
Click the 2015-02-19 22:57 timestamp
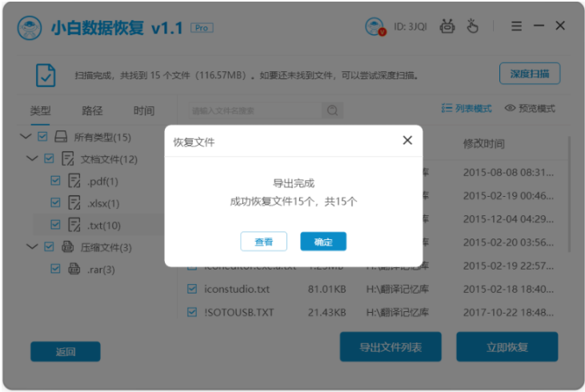coord(508,266)
